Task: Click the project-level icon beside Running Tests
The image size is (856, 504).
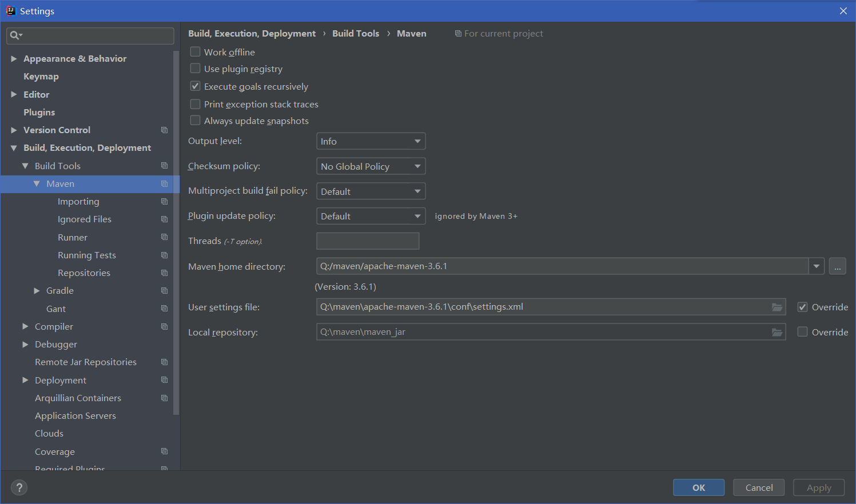Action: pos(164,255)
